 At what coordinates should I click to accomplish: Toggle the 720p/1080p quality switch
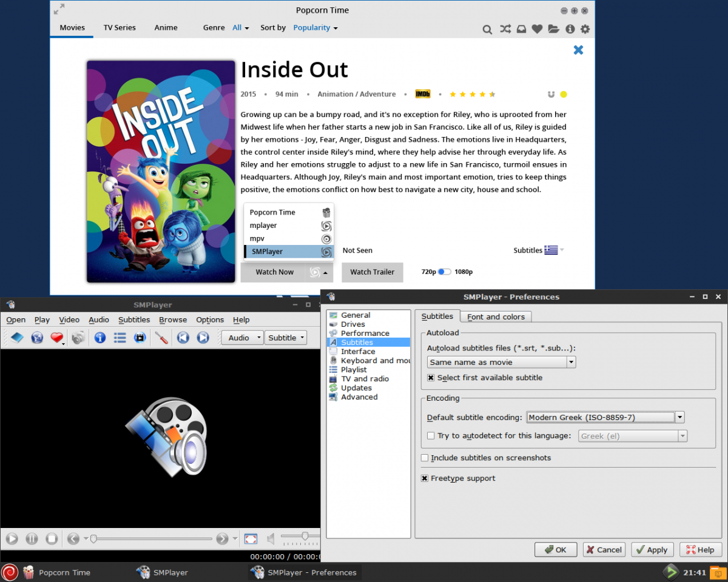[445, 272]
